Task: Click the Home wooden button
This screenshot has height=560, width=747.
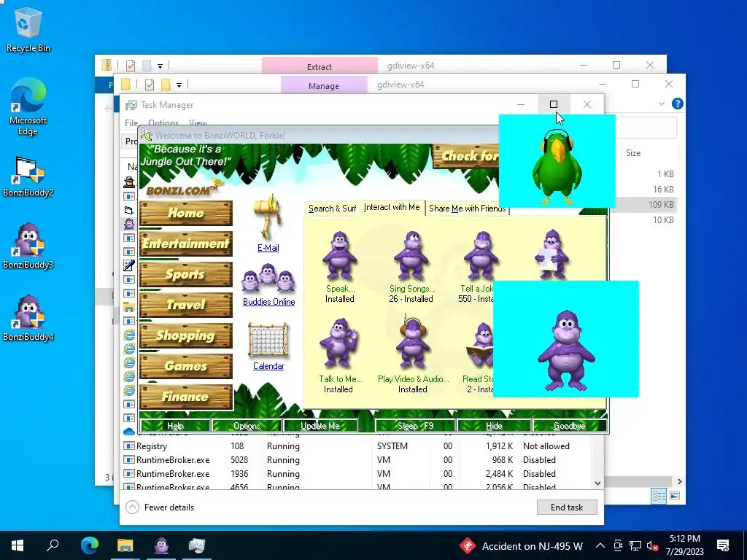Action: tap(186, 213)
